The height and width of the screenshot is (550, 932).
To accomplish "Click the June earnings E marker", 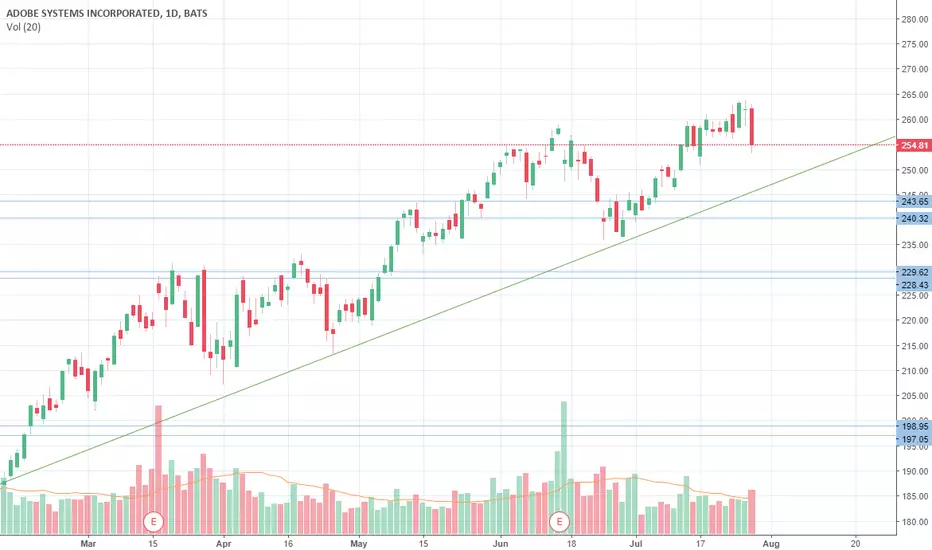I will [x=559, y=522].
